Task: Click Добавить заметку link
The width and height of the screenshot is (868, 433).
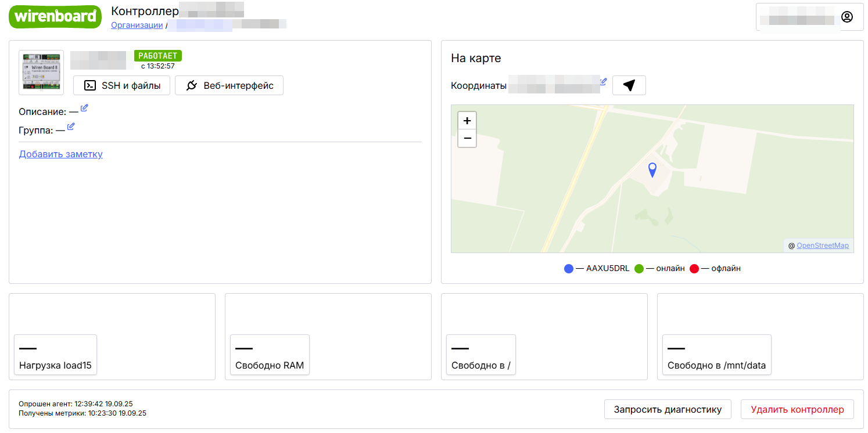Action: coord(61,154)
